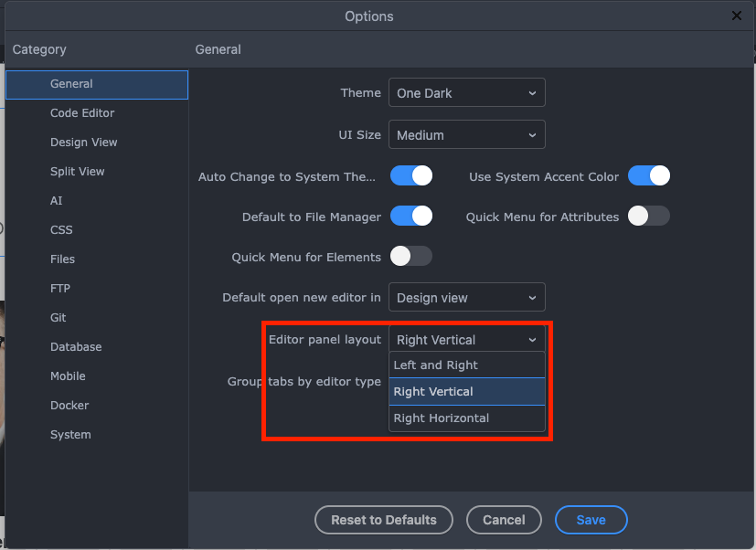Collapse the Editor panel layout dropdown
The width and height of the screenshot is (756, 550).
467,339
